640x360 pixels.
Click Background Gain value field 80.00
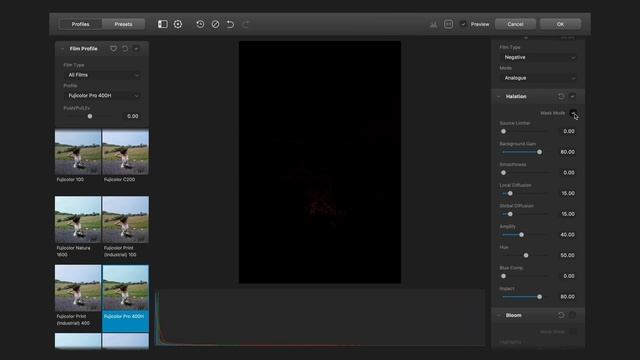(x=566, y=152)
